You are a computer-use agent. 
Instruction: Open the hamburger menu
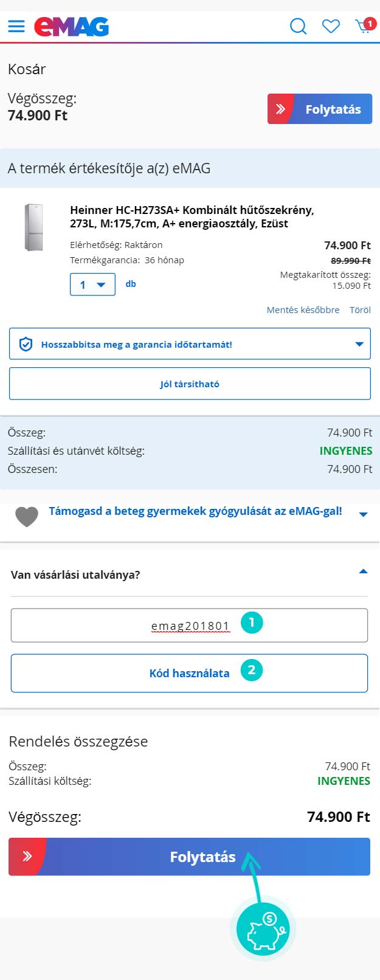[x=16, y=26]
